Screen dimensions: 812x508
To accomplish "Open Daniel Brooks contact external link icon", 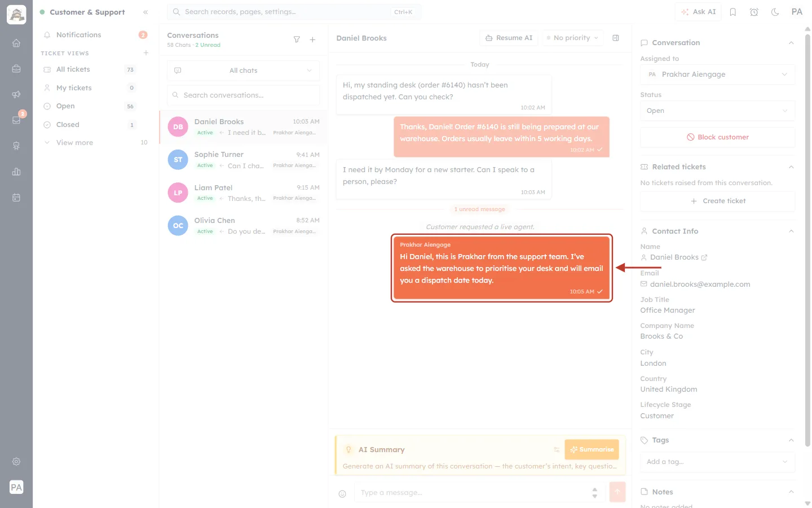I will click(x=704, y=257).
